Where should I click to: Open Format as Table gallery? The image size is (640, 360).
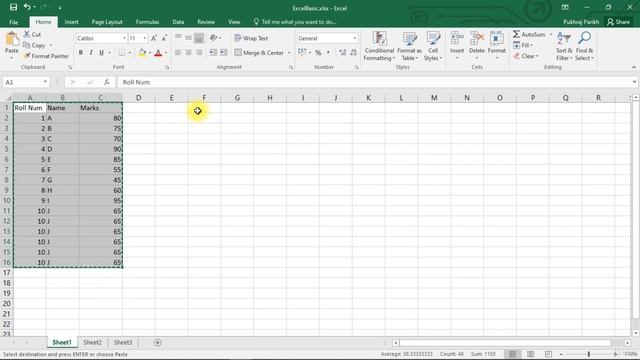pos(409,46)
